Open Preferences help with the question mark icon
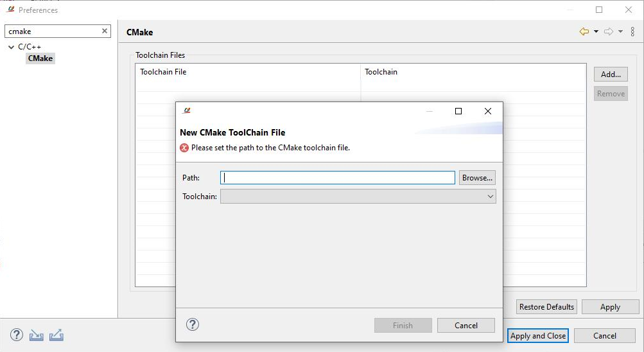This screenshot has width=644, height=352. point(17,335)
